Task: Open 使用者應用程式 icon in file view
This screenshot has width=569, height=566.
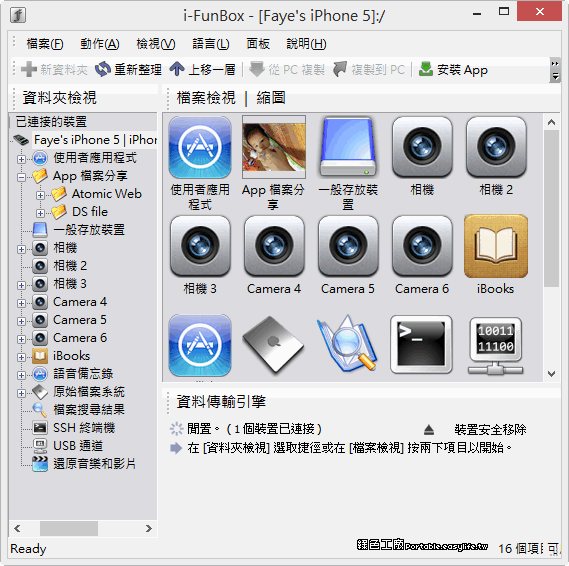Action: coord(200,147)
